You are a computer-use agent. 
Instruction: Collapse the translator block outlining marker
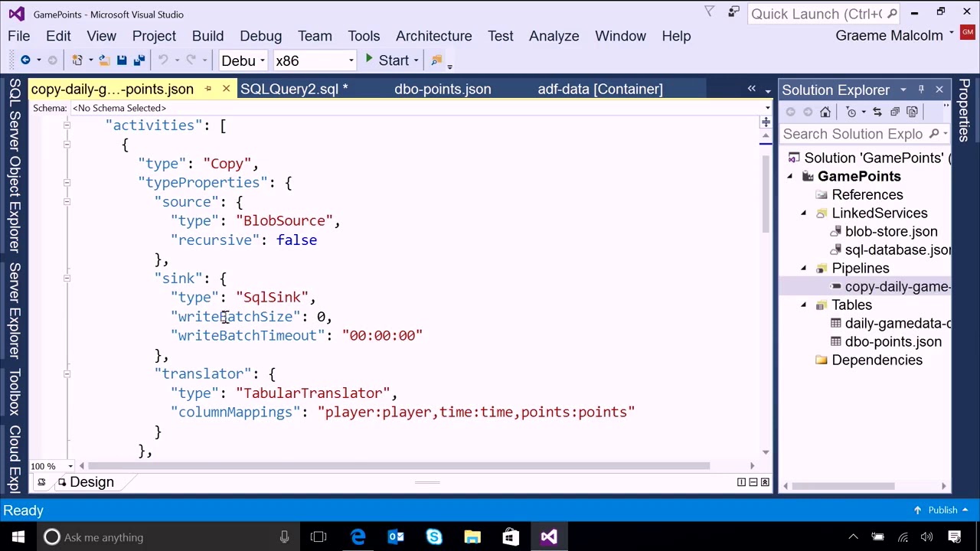click(x=67, y=374)
